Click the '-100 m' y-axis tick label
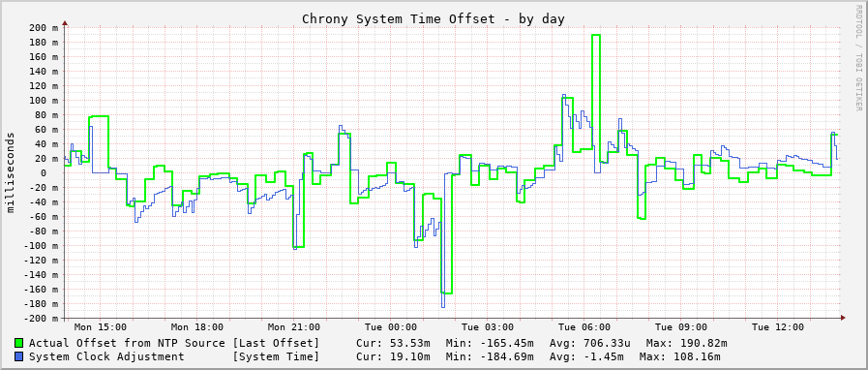 pos(40,245)
